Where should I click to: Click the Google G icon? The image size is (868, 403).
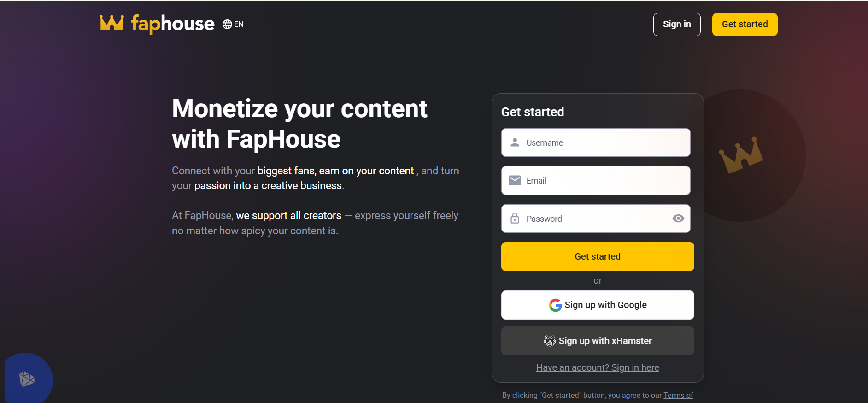click(x=555, y=305)
